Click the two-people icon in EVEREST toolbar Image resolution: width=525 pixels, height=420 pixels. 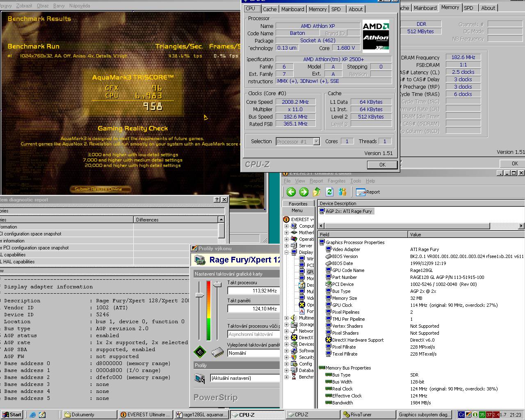(x=342, y=192)
